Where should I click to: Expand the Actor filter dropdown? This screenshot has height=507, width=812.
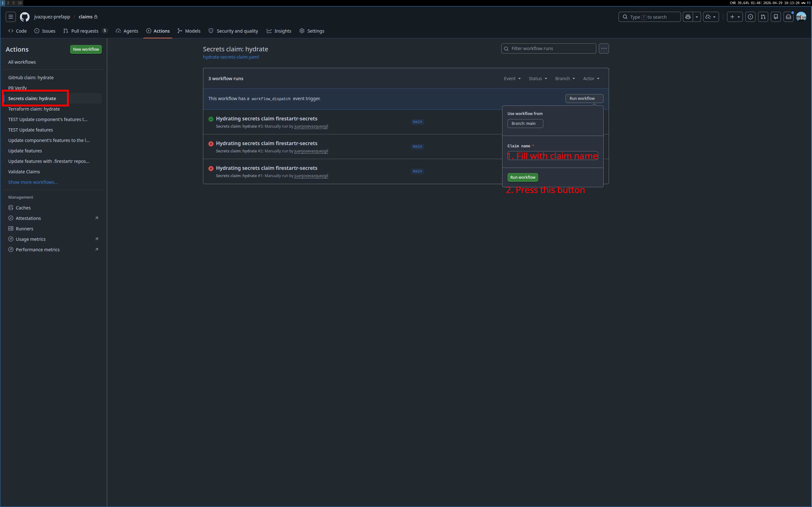[x=591, y=79]
